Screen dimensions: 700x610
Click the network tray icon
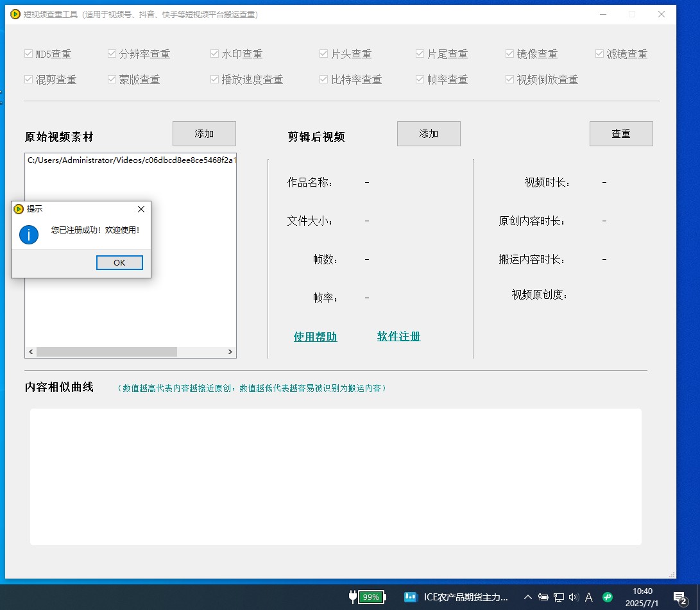(558, 597)
